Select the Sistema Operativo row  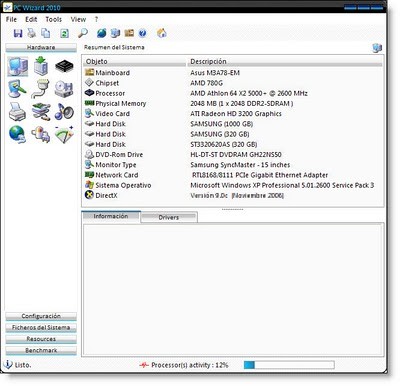pyautogui.click(x=232, y=185)
